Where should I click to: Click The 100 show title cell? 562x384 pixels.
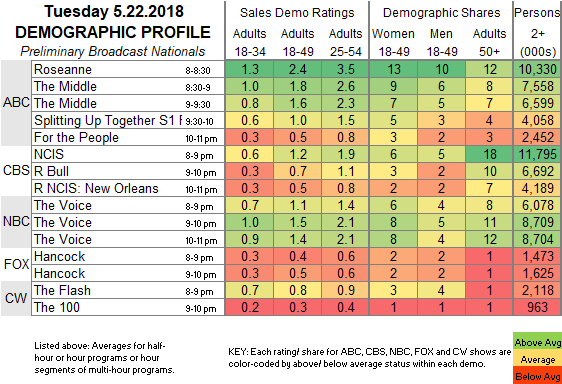click(128, 307)
